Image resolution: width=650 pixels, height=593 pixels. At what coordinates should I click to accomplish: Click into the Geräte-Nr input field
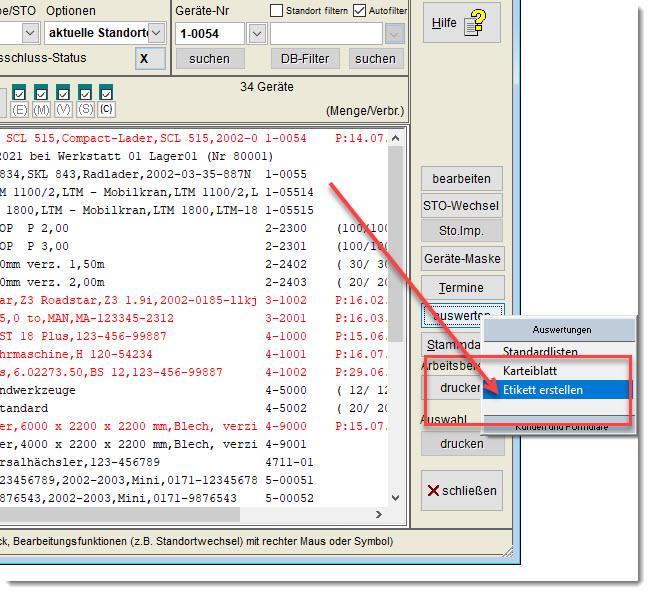point(210,33)
